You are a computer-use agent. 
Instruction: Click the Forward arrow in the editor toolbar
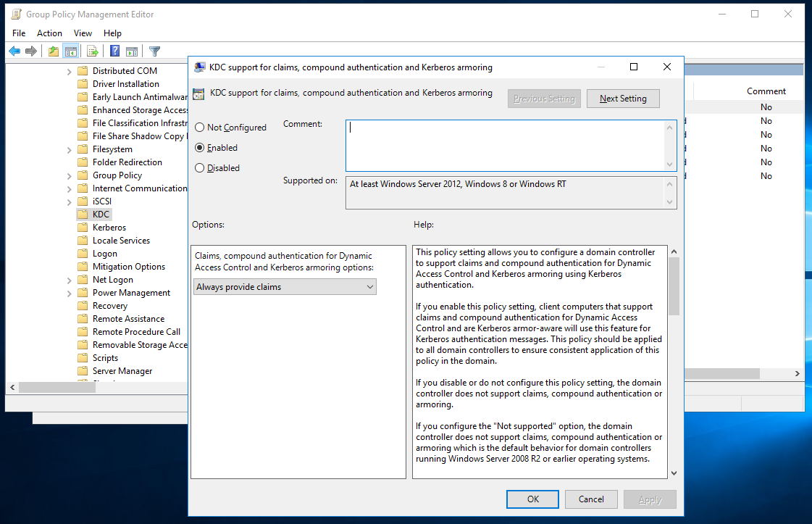[31, 51]
